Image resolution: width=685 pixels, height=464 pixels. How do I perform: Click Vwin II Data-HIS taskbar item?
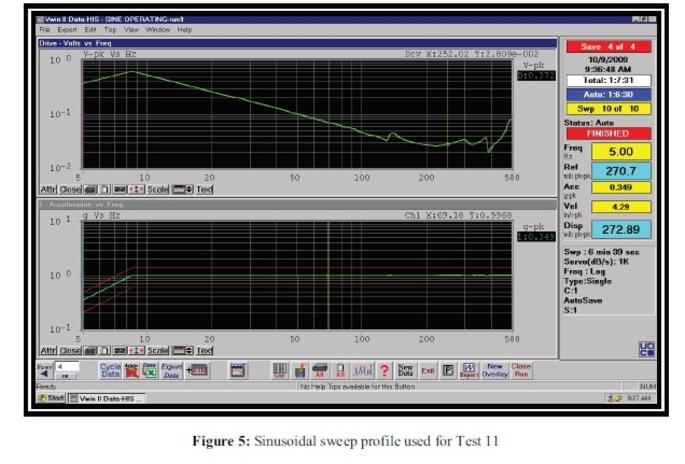tap(107, 398)
